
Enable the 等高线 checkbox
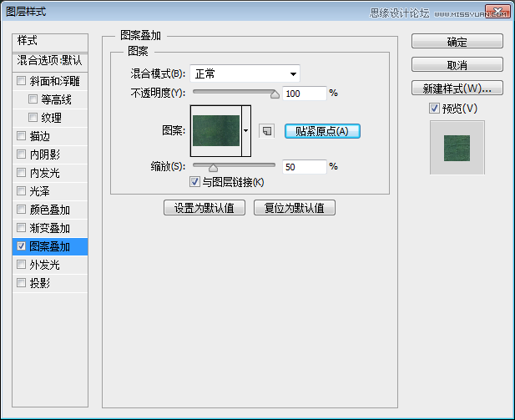tap(33, 99)
